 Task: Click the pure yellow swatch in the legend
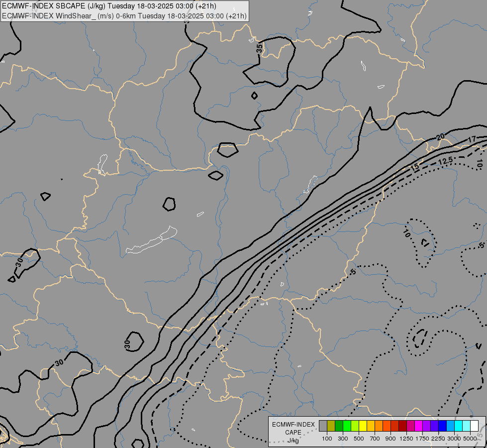[x=363, y=426]
